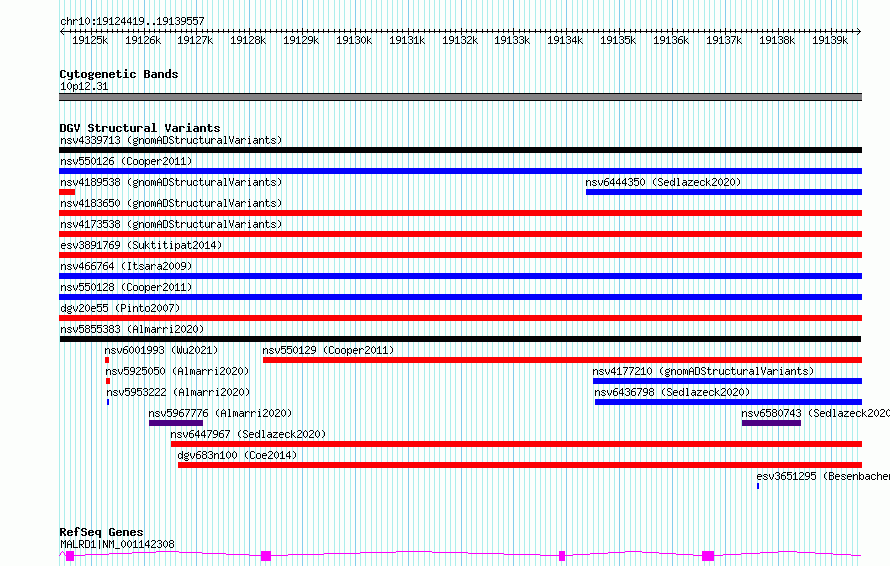Click the 19125k ruler position
The height and width of the screenshot is (566, 890).
(90, 40)
